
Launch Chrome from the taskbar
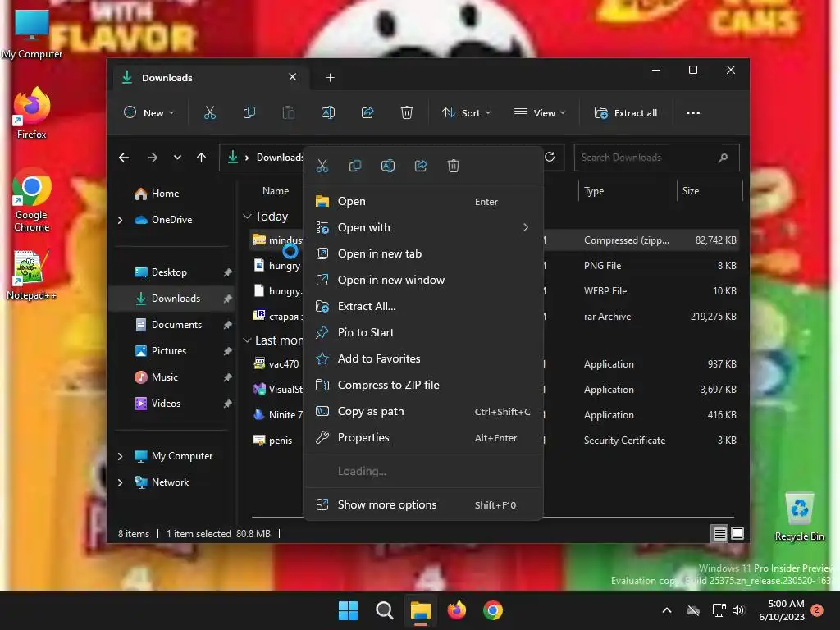(493, 610)
